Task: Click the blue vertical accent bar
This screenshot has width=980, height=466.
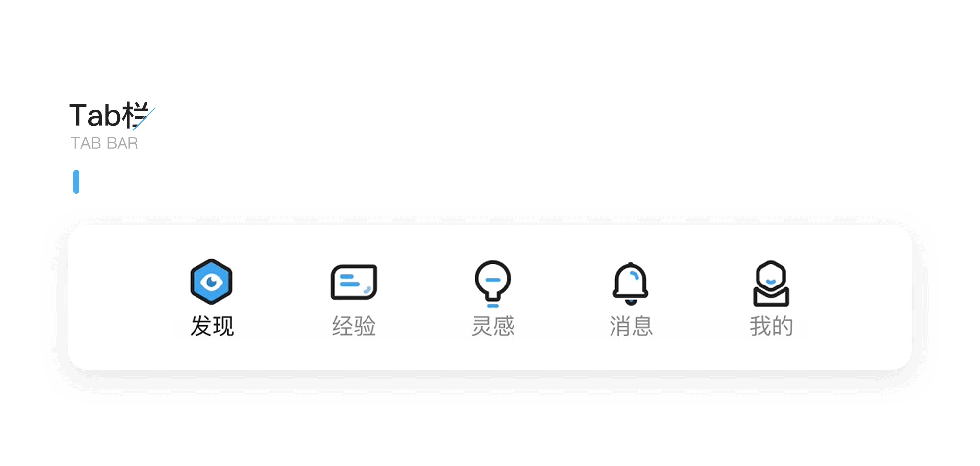Action: (x=76, y=181)
